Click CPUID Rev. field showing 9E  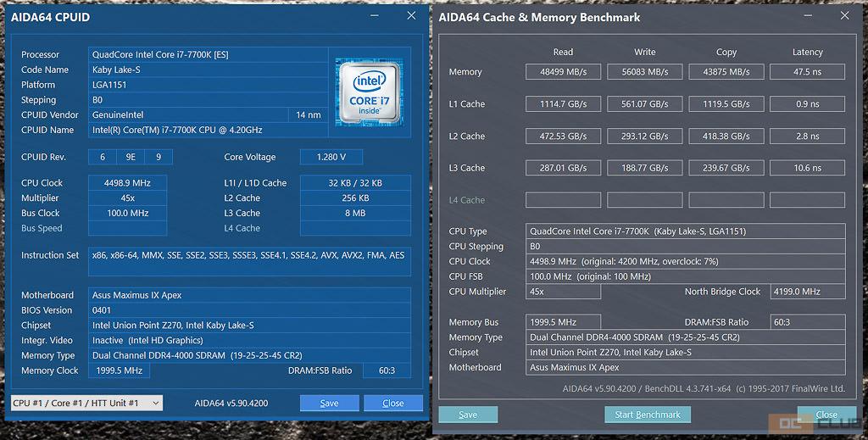click(x=131, y=157)
